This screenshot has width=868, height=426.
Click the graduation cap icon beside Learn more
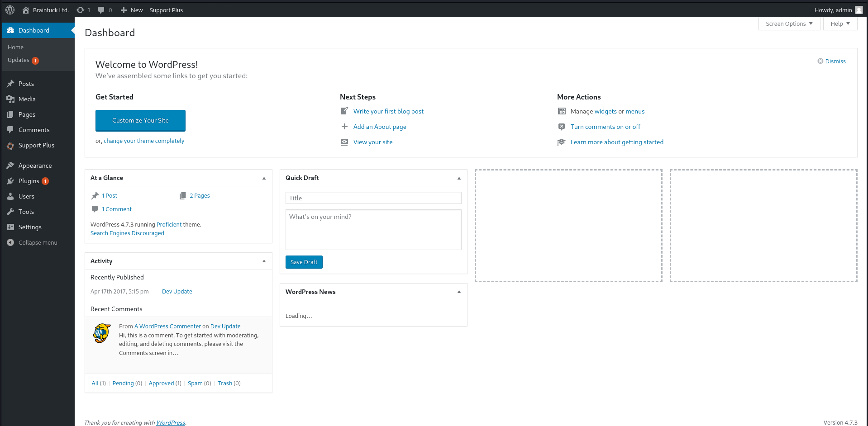point(562,142)
